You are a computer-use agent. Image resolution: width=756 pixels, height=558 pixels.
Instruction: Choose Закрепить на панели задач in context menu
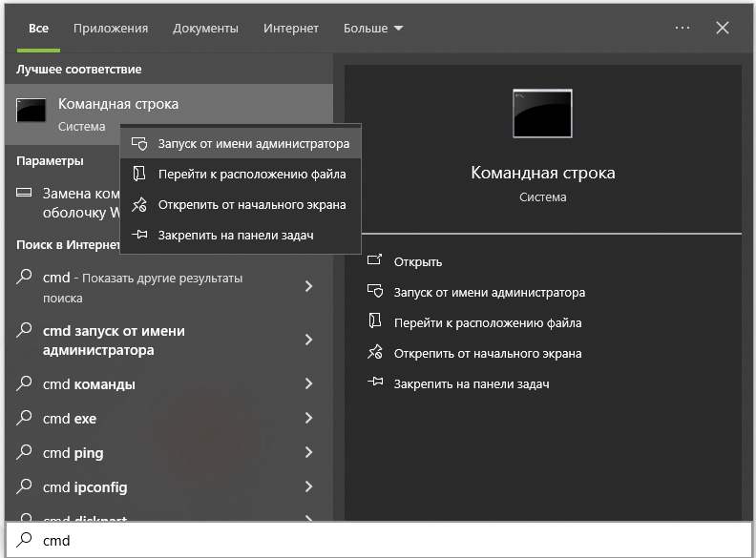[241, 236]
